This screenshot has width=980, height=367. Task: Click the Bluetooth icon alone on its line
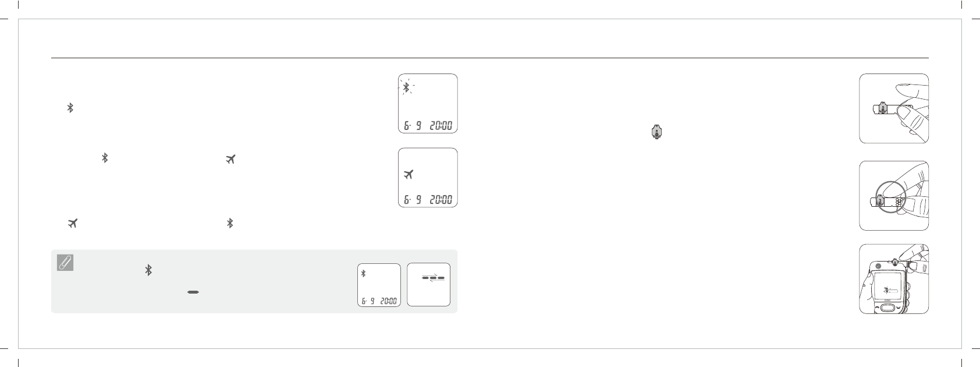click(x=70, y=108)
